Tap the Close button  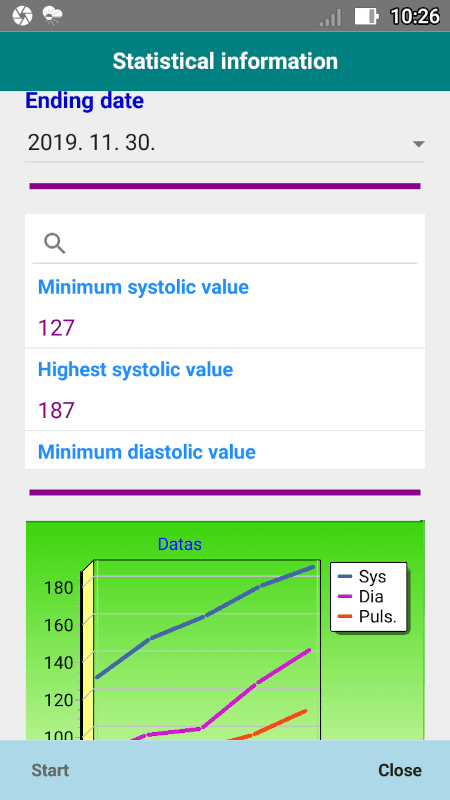[399, 770]
